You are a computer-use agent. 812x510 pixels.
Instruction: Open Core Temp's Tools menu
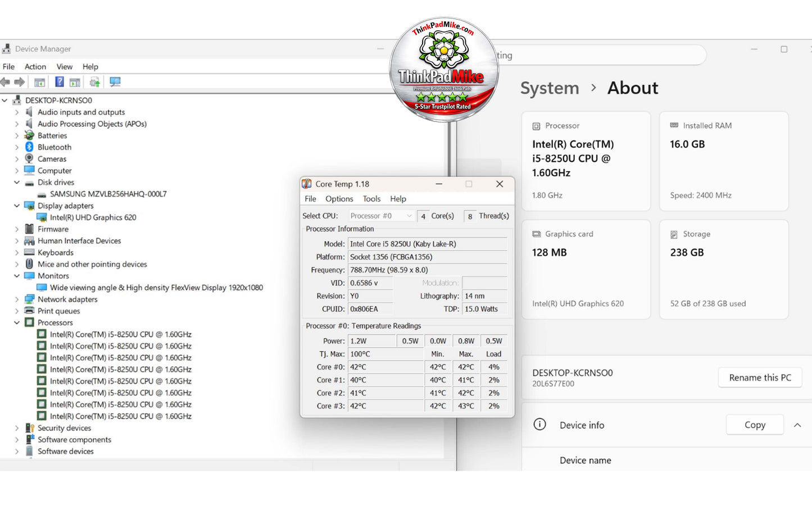tap(371, 199)
